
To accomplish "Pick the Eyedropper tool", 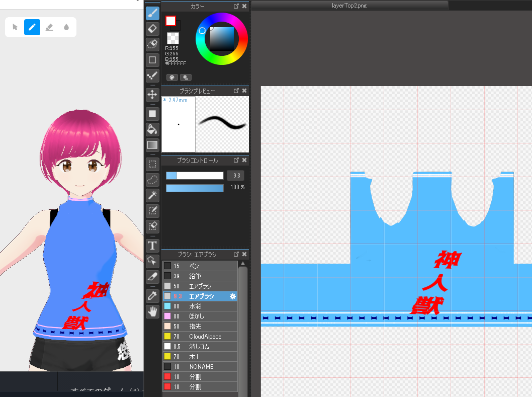I will tap(152, 296).
